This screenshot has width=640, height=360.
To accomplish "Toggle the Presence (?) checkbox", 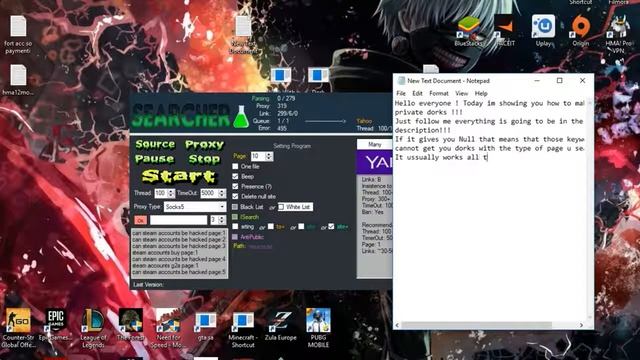I will click(235, 186).
